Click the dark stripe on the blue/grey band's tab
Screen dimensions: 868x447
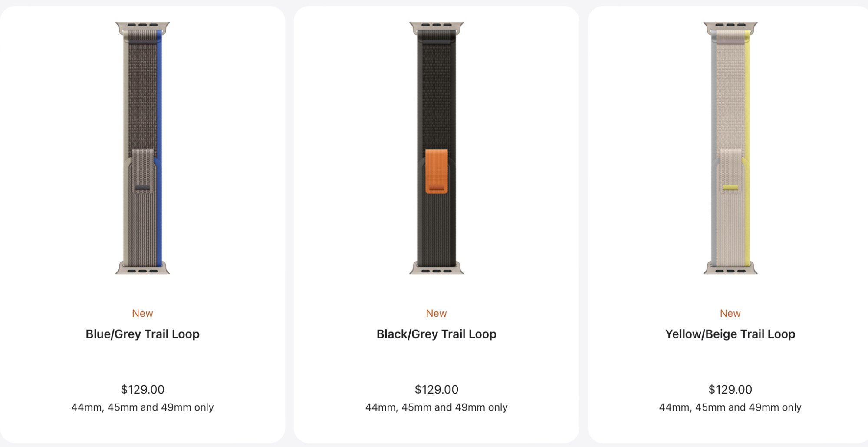142,188
